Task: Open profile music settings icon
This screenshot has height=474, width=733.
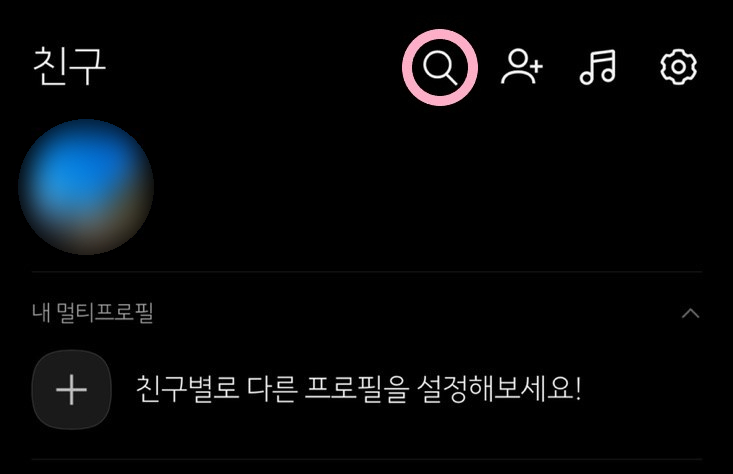Action: [x=598, y=67]
